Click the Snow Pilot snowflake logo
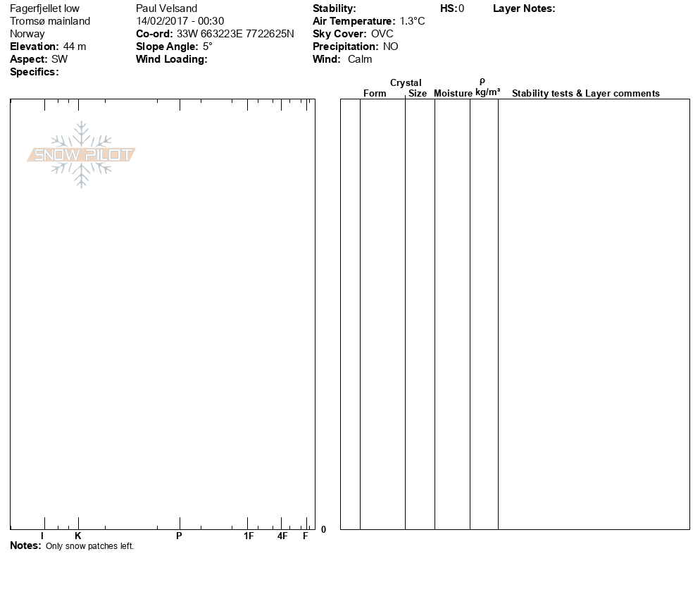 [82, 154]
